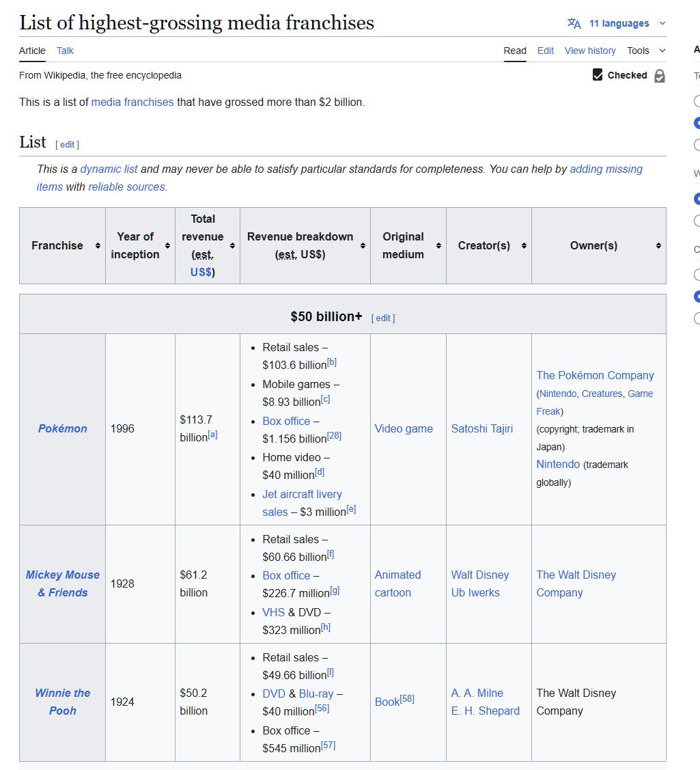Viewport: 700px width, 770px height.
Task: Open reference [57] after $545 million
Action: (328, 745)
